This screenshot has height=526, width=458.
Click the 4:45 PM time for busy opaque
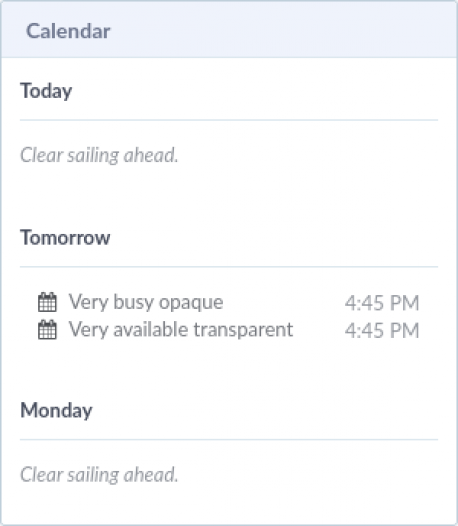pos(382,303)
